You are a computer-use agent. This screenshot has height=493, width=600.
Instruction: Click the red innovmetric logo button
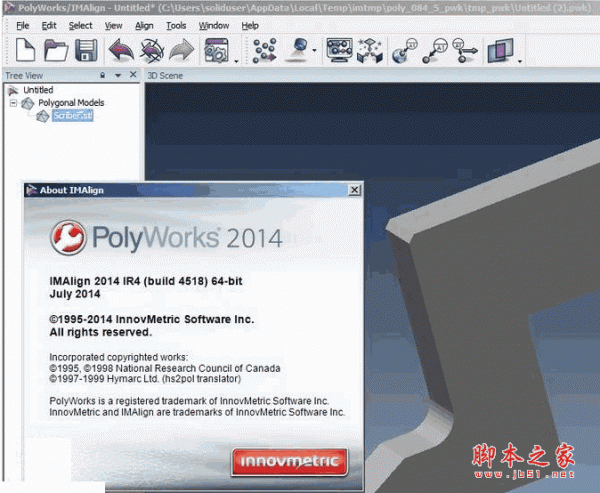pyautogui.click(x=289, y=462)
